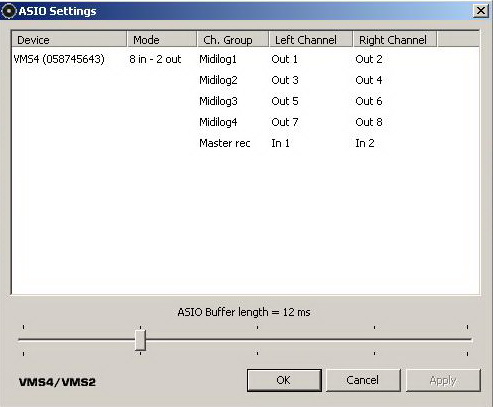493x407 pixels.
Task: Click the Ch. Group column header
Action: (x=233, y=40)
